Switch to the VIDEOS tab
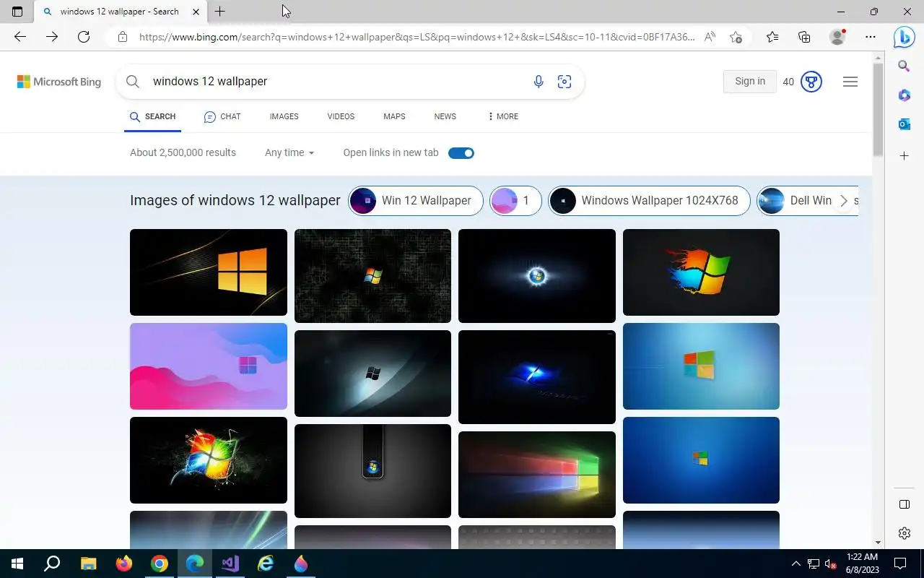The image size is (924, 578). (x=341, y=116)
